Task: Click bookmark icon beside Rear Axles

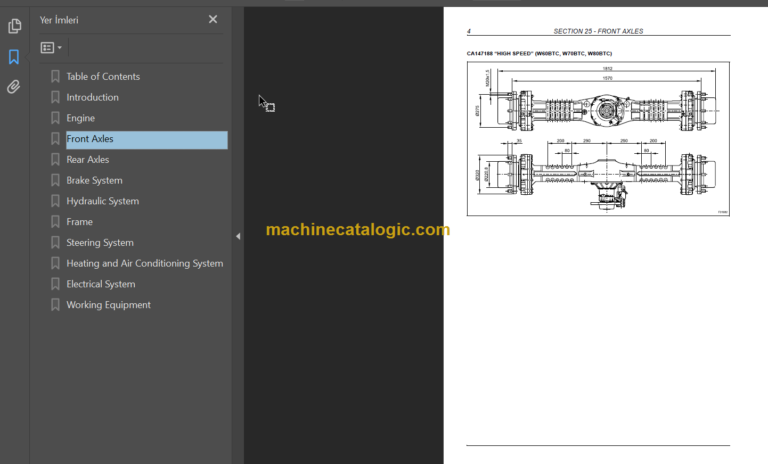Action: 55,159
